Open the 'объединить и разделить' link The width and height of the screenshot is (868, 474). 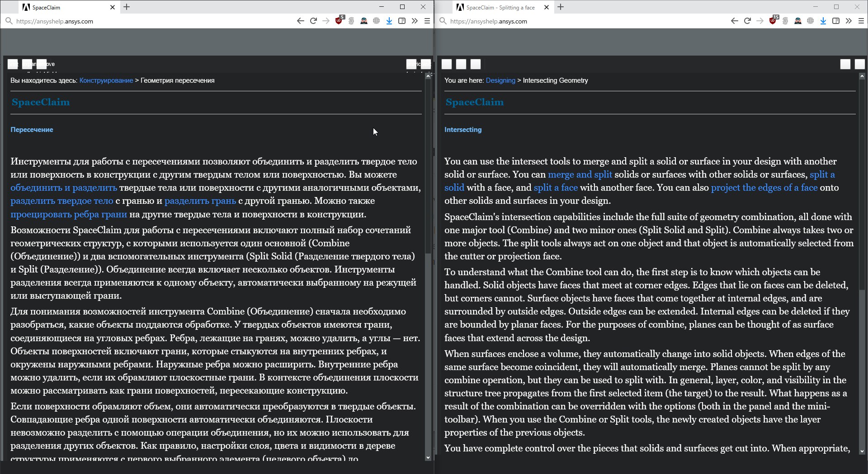point(64,188)
